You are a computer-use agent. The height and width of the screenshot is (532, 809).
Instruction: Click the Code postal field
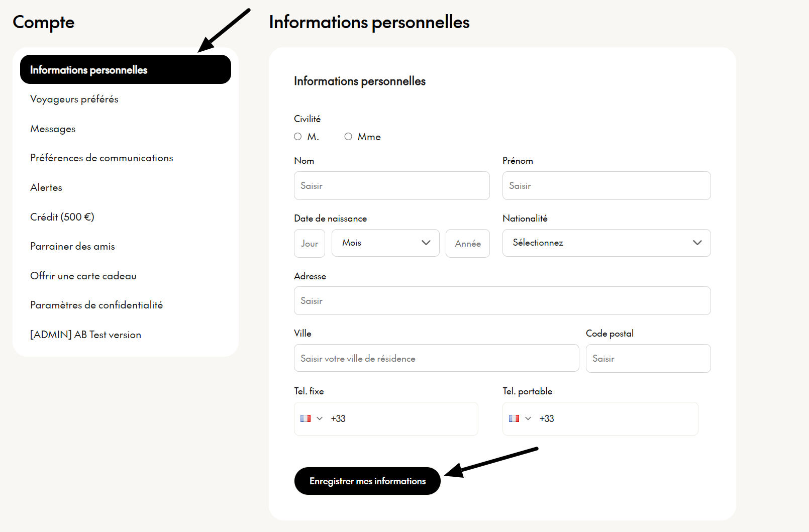coord(648,359)
